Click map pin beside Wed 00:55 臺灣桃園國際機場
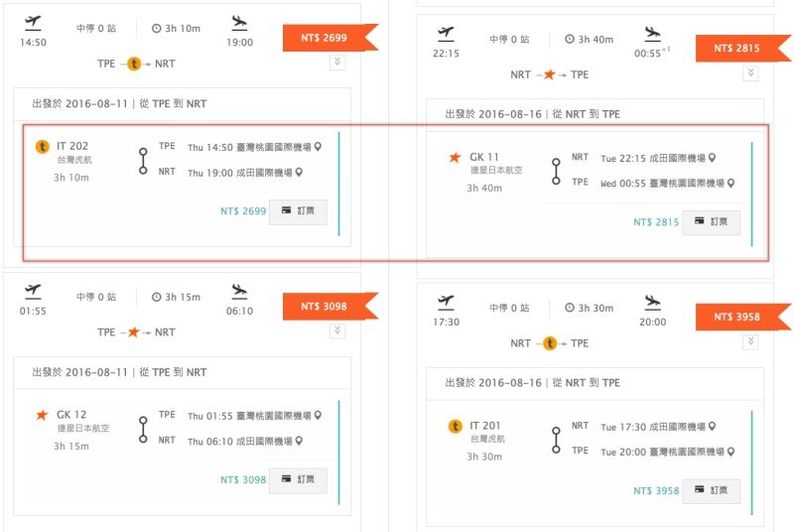 (731, 183)
